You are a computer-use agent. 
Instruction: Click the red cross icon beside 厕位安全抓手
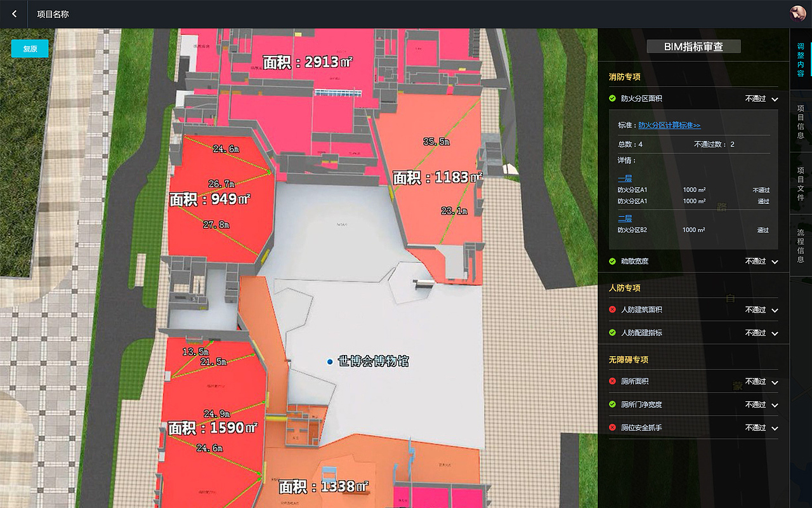pyautogui.click(x=612, y=427)
